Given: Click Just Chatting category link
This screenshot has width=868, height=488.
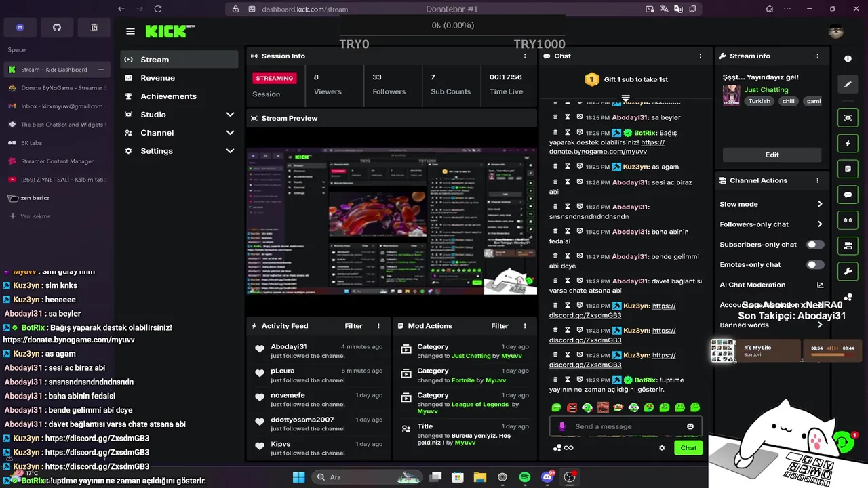Looking at the screenshot, I should (x=766, y=89).
